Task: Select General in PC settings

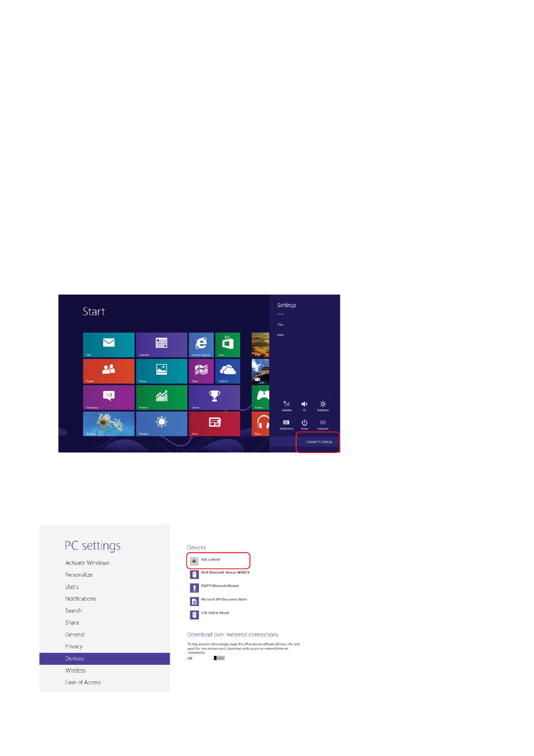Action: point(75,634)
